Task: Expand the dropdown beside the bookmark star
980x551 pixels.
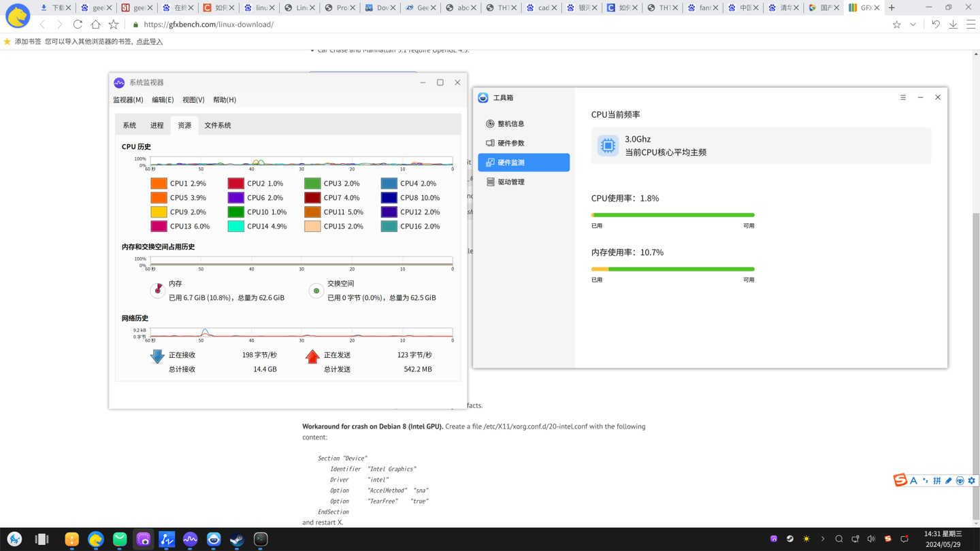Action: click(x=913, y=24)
